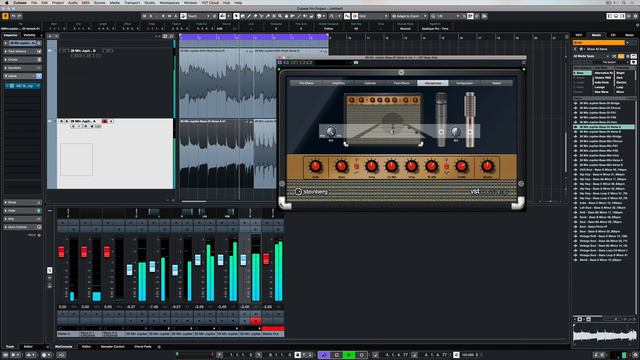Select the dark condenser microphone

[x=441, y=119]
